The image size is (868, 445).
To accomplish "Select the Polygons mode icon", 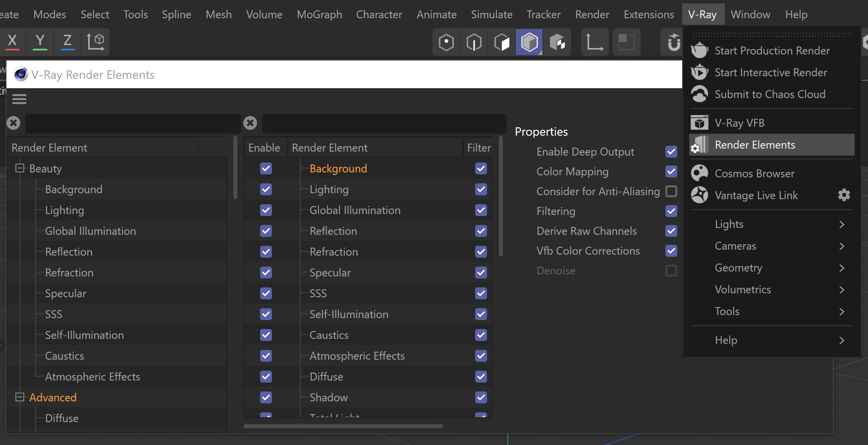I will 501,42.
